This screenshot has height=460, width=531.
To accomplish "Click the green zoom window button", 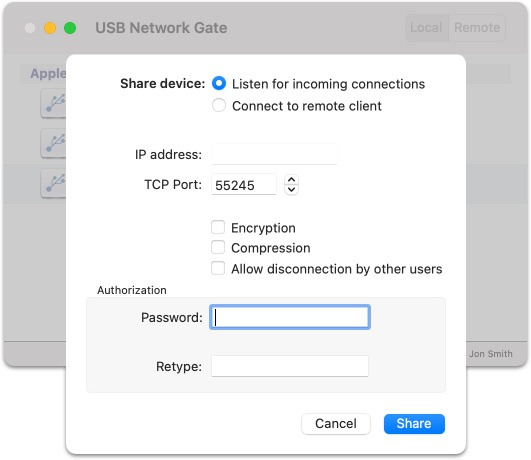I will (x=70, y=28).
